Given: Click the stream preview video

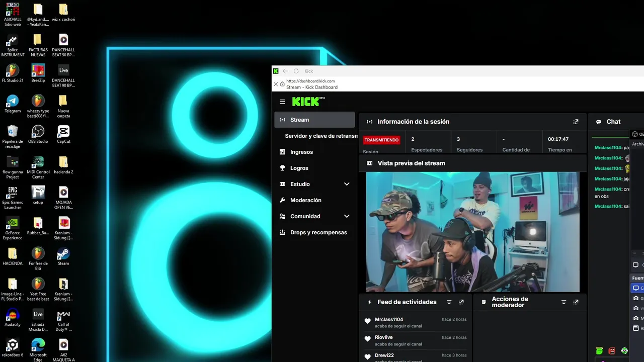Looking at the screenshot, I should click(x=472, y=232).
